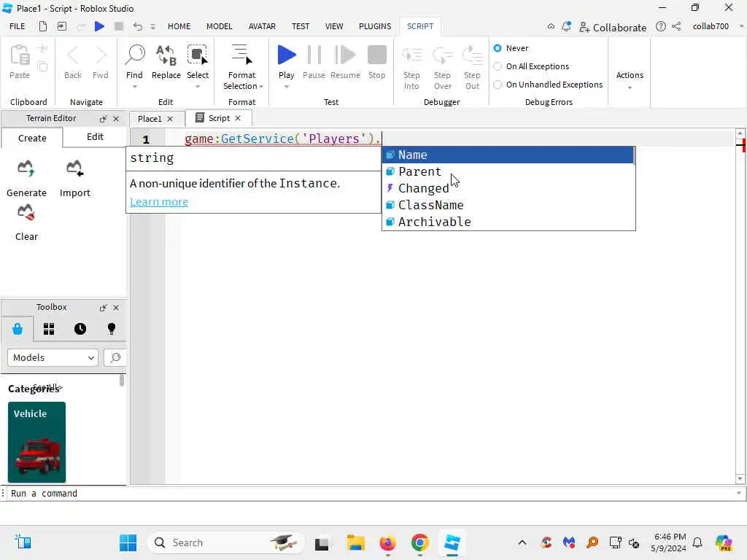Choose Parent from autocomplete list
This screenshot has height=560, width=747.
pos(508,171)
